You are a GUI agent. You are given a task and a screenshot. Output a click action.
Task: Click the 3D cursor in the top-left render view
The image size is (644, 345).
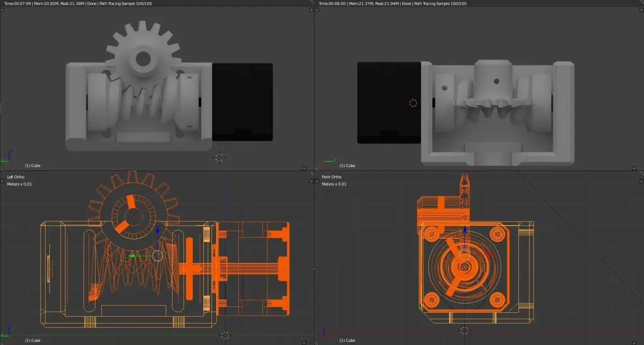(x=219, y=158)
